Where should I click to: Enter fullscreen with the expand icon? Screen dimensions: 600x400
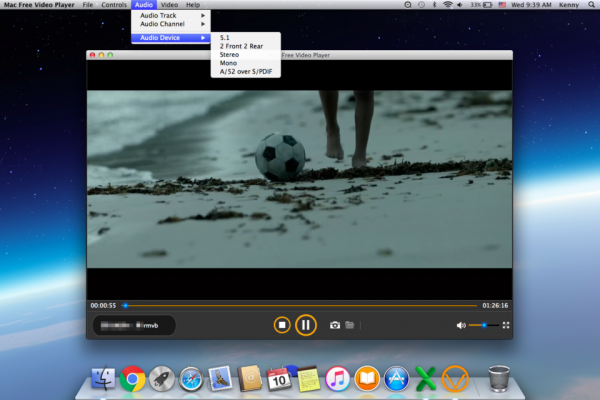coord(506,325)
